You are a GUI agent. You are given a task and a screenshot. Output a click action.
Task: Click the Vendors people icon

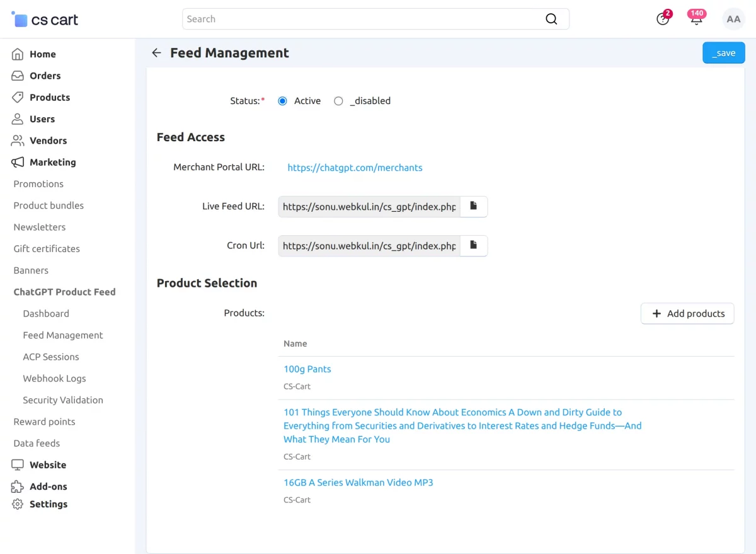coord(18,141)
